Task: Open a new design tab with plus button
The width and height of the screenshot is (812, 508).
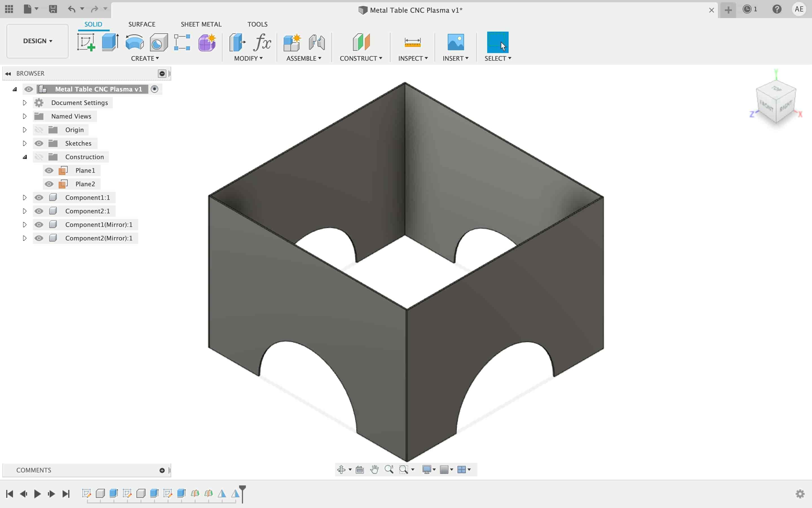Action: click(728, 10)
